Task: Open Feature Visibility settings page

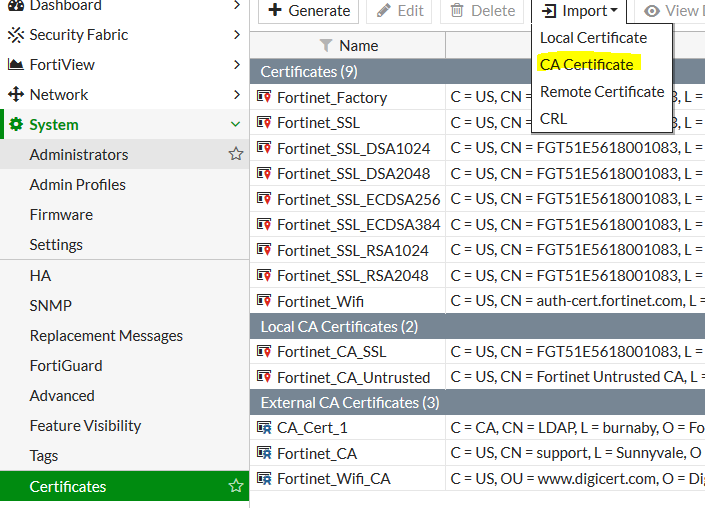Action: [85, 426]
